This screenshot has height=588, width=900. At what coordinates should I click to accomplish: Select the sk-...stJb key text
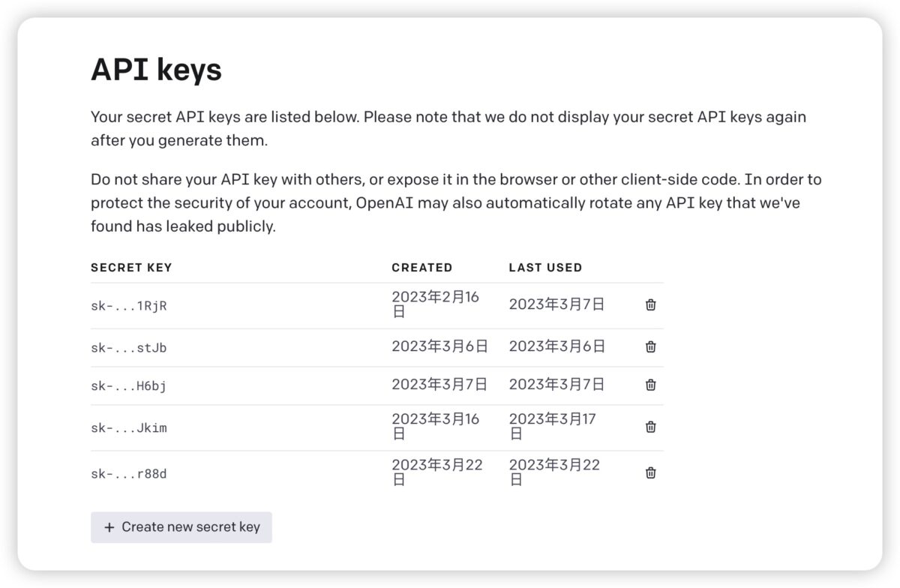pyautogui.click(x=129, y=348)
